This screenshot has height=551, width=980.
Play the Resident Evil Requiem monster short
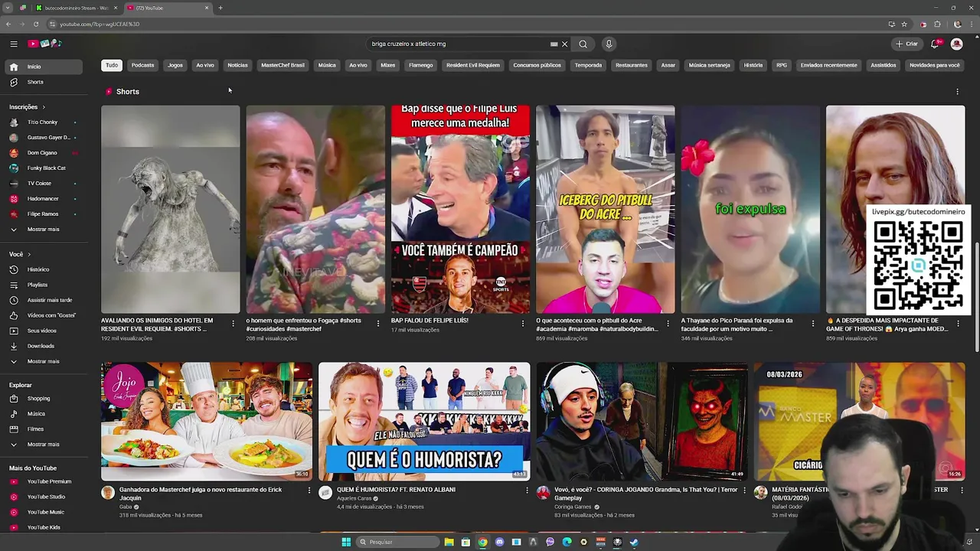[x=170, y=209]
